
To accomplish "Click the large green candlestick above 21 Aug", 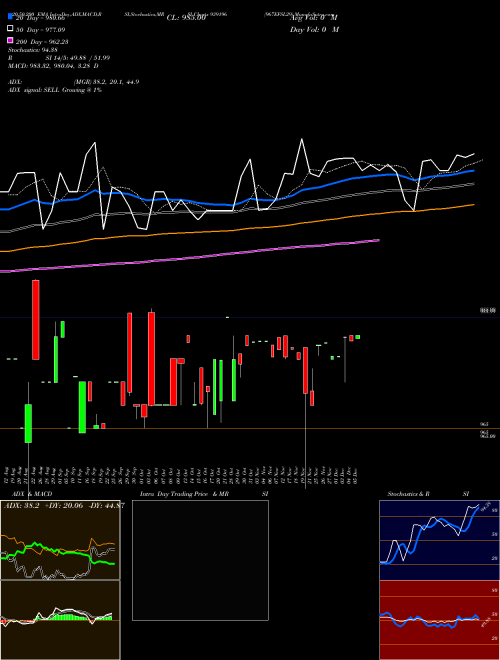I will pos(28,423).
